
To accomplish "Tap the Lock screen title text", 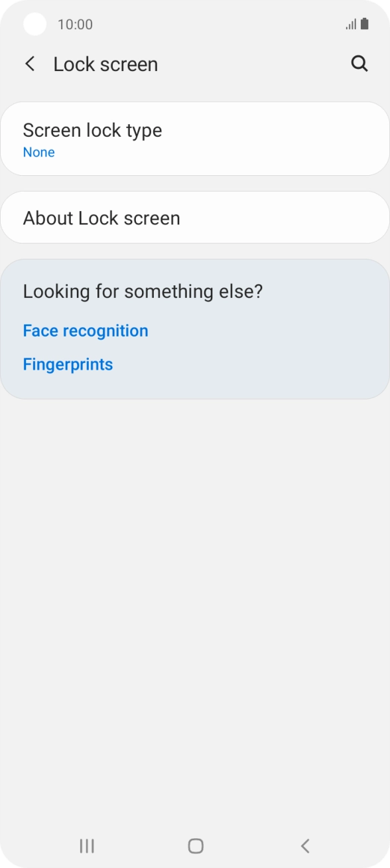I will (104, 63).
